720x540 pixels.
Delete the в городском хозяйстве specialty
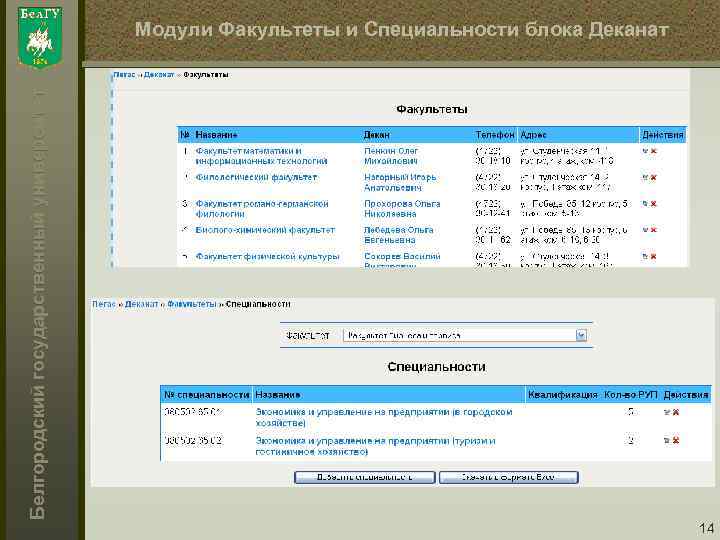pyautogui.click(x=675, y=412)
